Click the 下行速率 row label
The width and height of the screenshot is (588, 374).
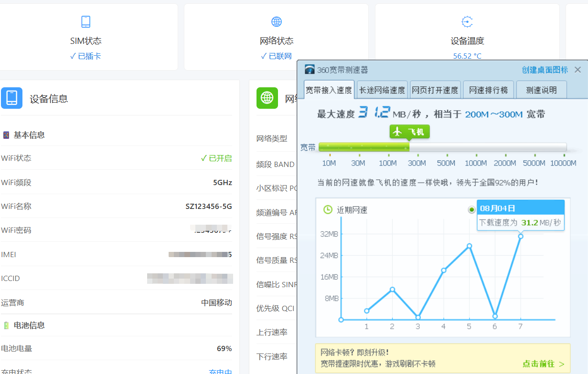pyautogui.click(x=272, y=356)
